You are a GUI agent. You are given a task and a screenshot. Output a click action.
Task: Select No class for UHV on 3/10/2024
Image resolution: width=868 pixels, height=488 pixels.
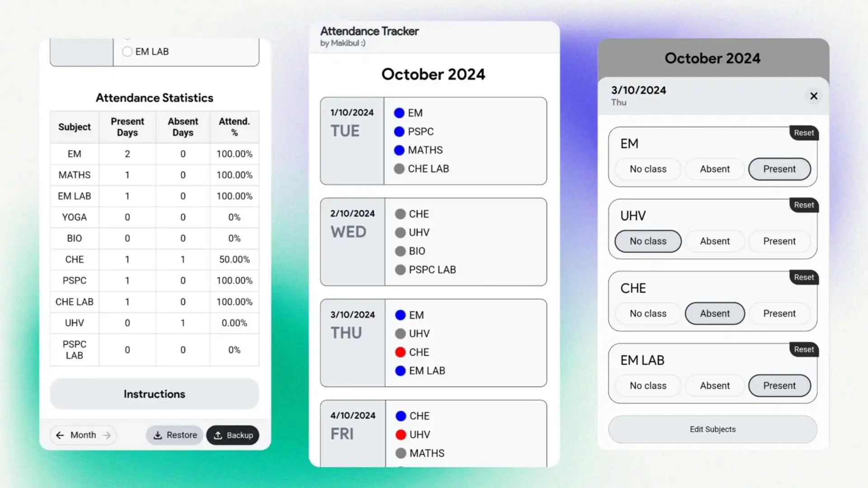point(647,241)
